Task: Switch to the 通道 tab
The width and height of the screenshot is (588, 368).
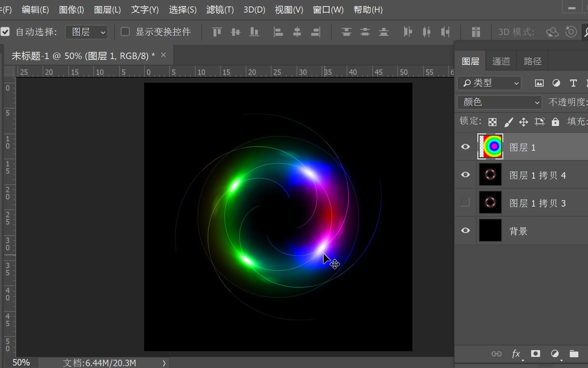Action: coord(501,60)
